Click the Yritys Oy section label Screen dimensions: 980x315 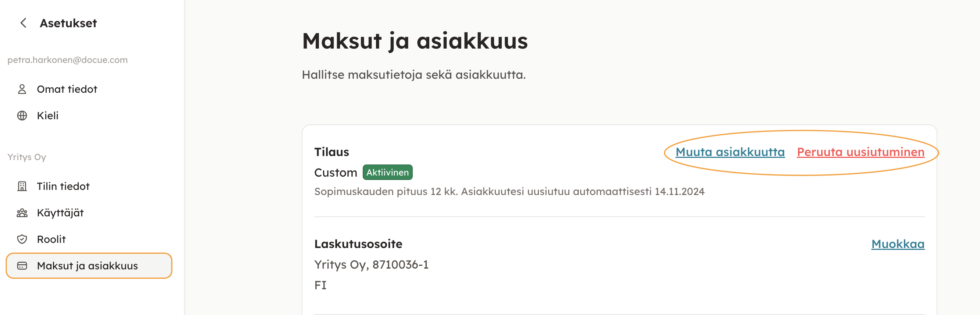click(26, 157)
